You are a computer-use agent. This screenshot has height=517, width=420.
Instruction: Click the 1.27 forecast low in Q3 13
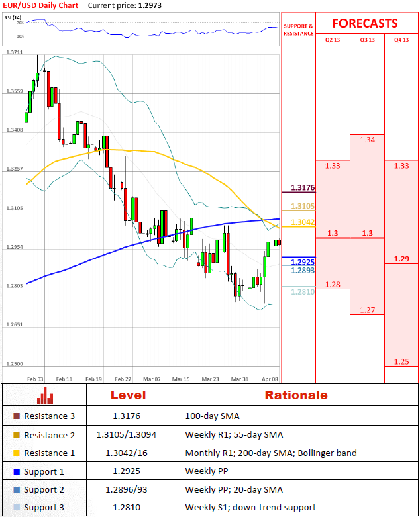367,310
